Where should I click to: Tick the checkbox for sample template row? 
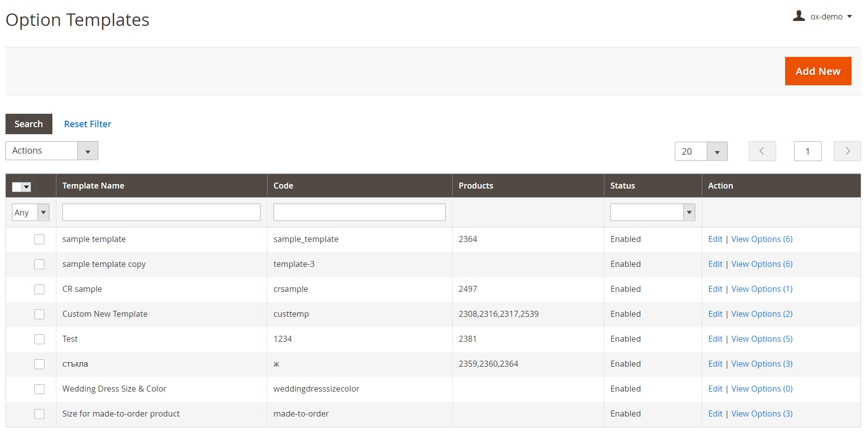tap(39, 239)
